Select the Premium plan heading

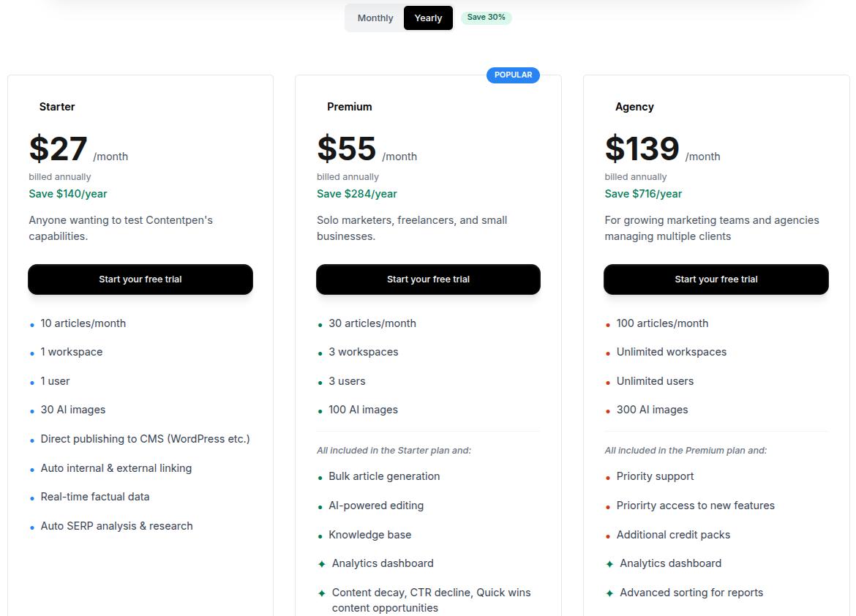[x=350, y=107]
